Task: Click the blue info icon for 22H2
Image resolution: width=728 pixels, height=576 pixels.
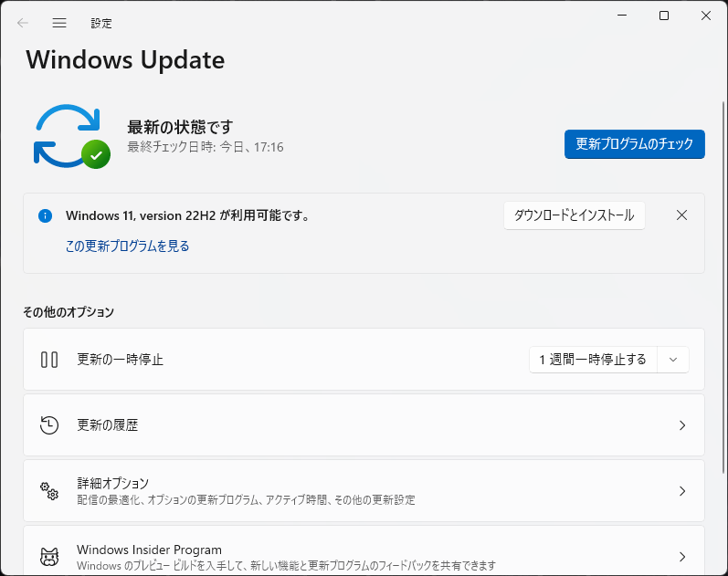Action: point(45,215)
